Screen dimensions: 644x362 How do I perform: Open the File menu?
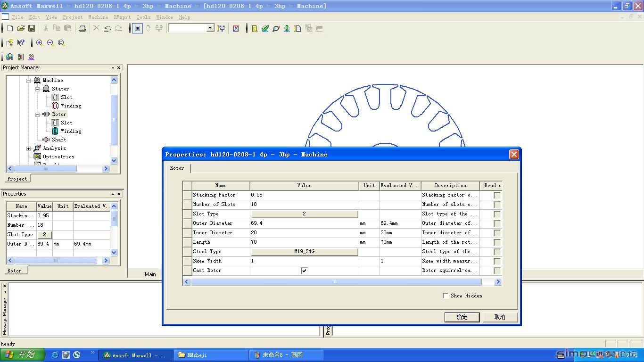[x=17, y=17]
